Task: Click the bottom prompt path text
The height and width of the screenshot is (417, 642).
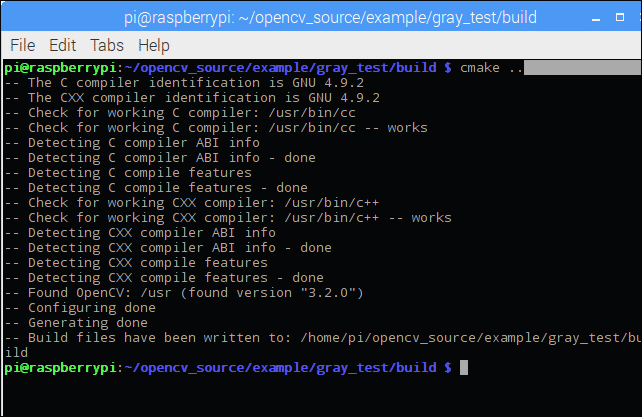Action: tap(280, 367)
